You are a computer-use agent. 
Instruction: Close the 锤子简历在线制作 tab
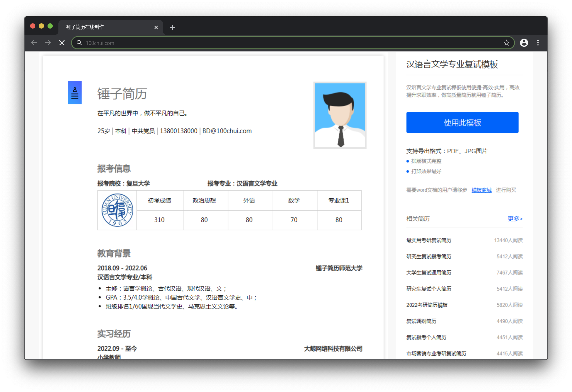pos(156,27)
